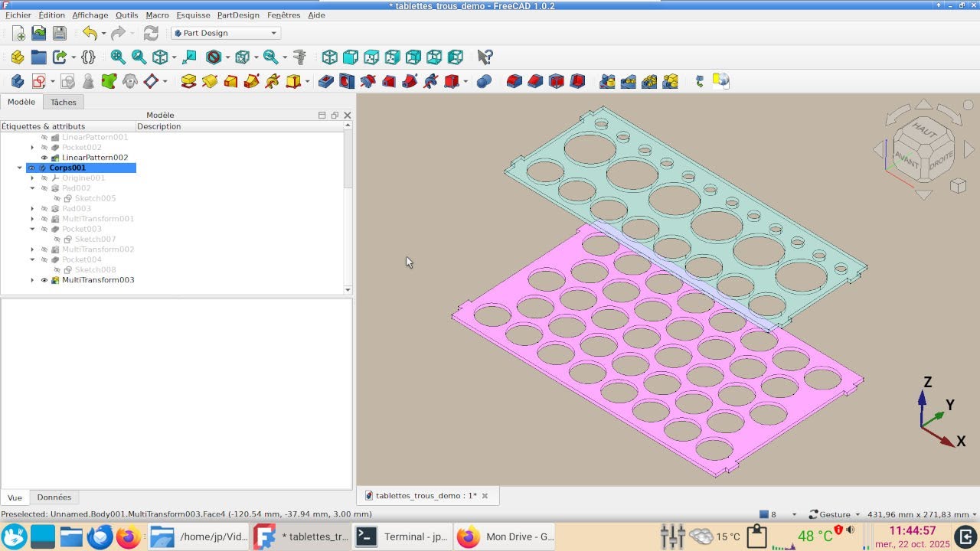
Task: Switch to the Tâches tab
Action: (64, 102)
